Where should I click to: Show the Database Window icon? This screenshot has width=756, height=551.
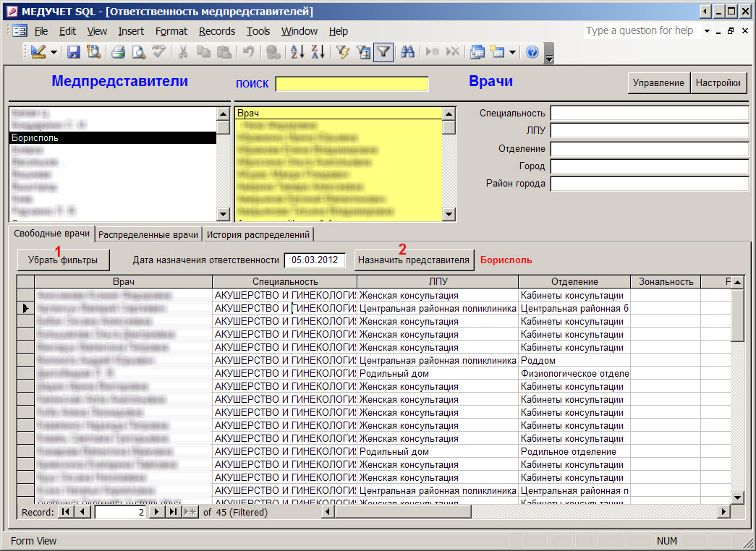pos(477,51)
